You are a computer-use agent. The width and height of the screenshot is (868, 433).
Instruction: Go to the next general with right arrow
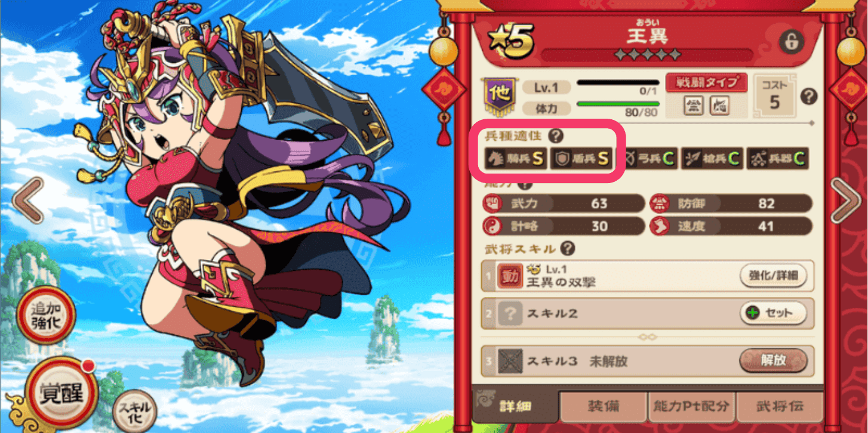pyautogui.click(x=846, y=200)
